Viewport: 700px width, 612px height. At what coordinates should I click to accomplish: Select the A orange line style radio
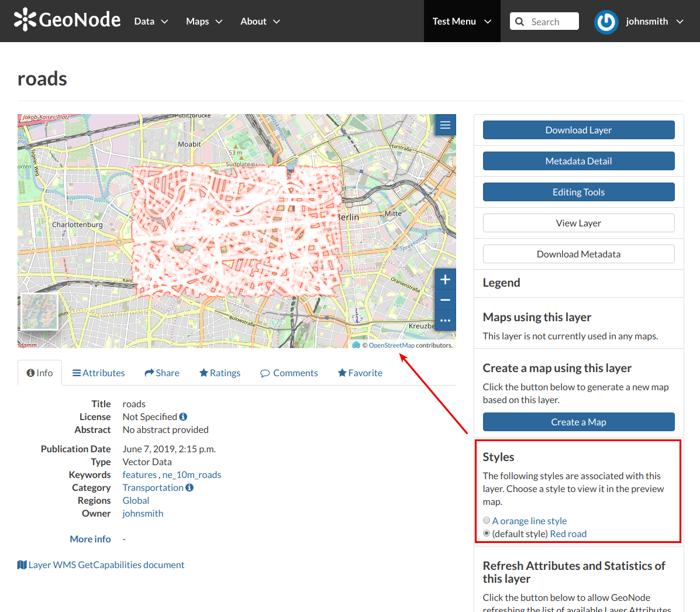[x=487, y=520]
